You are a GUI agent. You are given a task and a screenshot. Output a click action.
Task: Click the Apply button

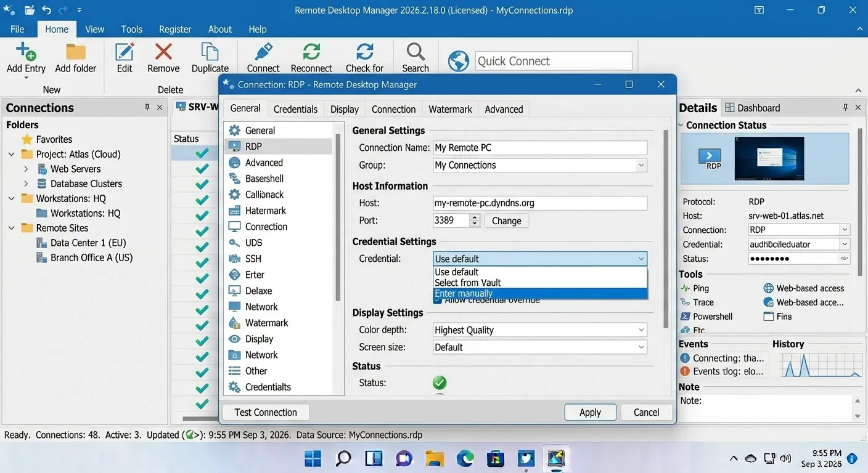(x=590, y=413)
